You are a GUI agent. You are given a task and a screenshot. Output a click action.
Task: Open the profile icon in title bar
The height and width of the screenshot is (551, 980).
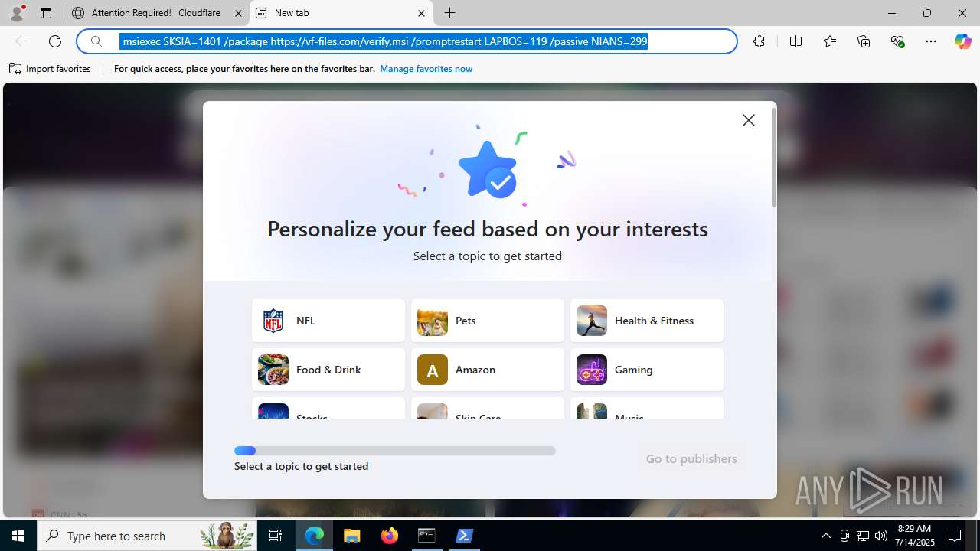point(17,13)
